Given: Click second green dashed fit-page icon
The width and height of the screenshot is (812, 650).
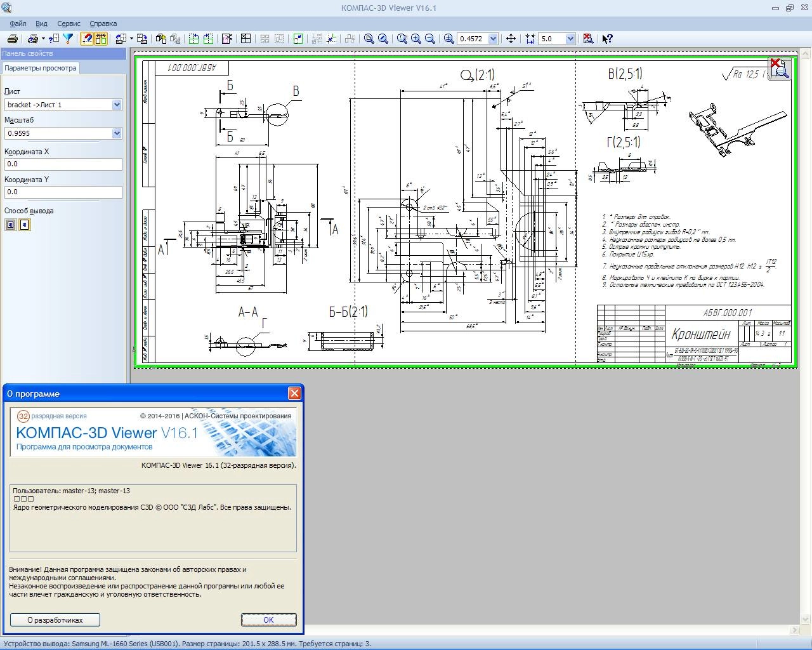Looking at the screenshot, I should coord(209,39).
